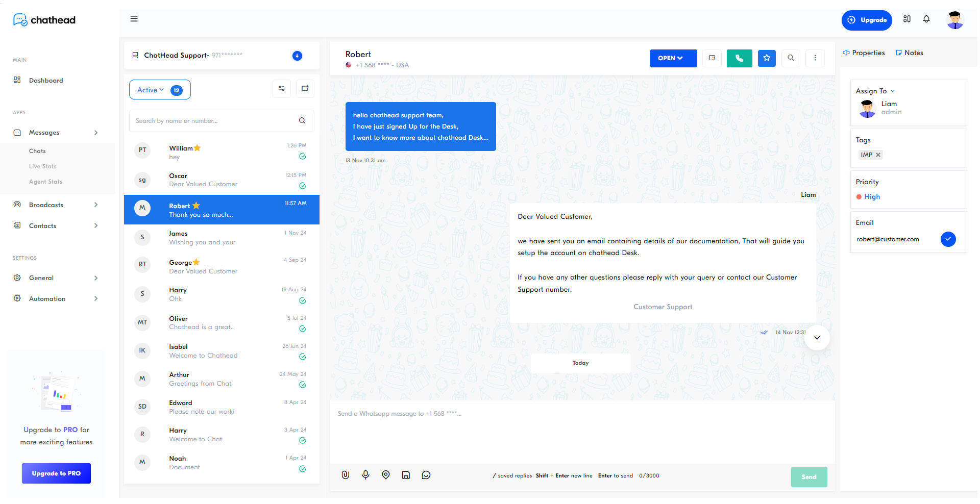This screenshot has width=980, height=504.
Task: Toggle the email verified checkmark
Action: point(948,239)
